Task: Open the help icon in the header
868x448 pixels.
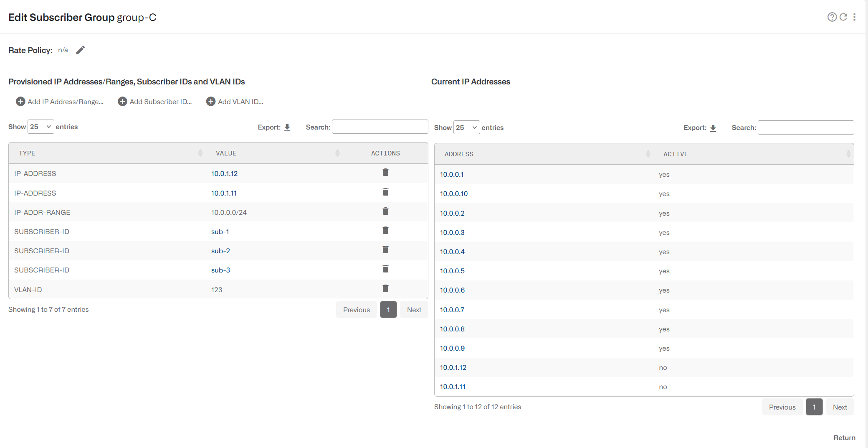Action: pos(832,17)
